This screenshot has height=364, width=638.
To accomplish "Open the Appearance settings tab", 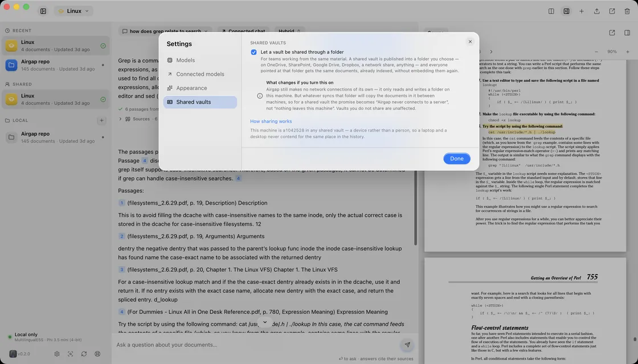I will coord(200,88).
